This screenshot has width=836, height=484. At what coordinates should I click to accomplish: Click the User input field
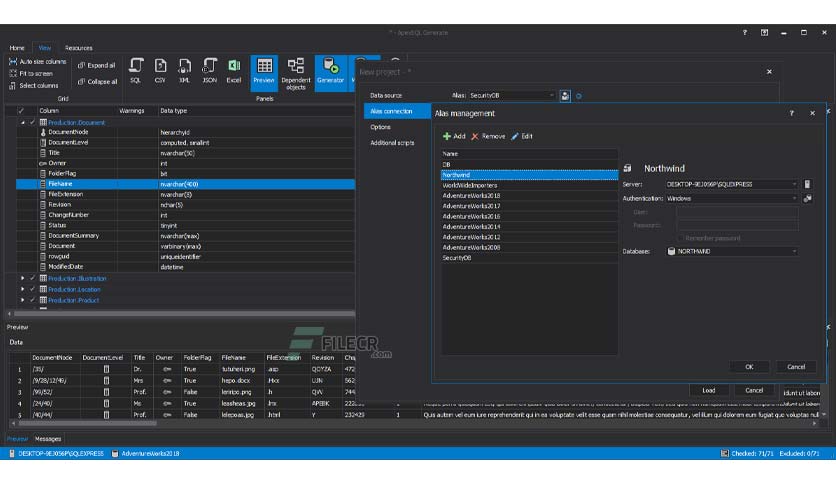point(737,212)
